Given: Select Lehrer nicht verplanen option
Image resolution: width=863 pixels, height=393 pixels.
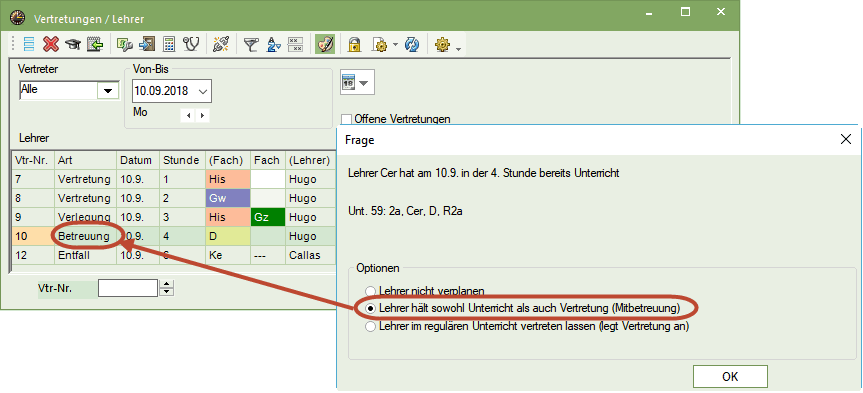Looking at the screenshot, I should (371, 291).
